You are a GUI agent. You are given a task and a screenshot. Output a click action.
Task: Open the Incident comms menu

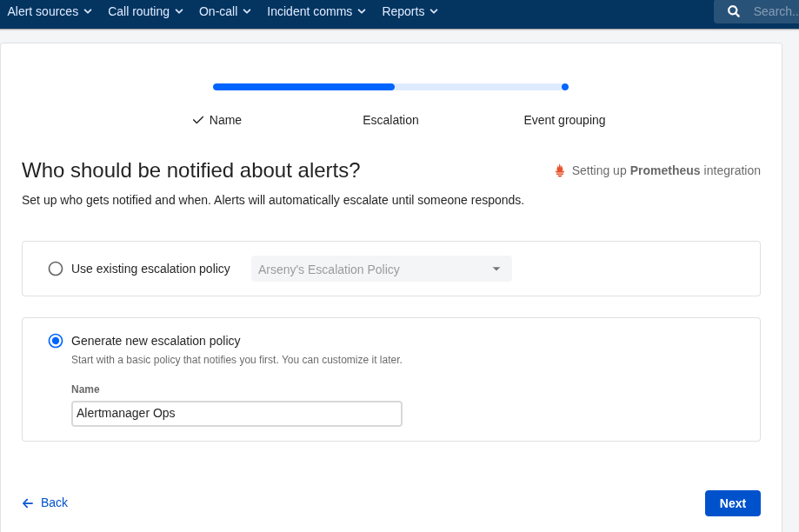(x=316, y=11)
